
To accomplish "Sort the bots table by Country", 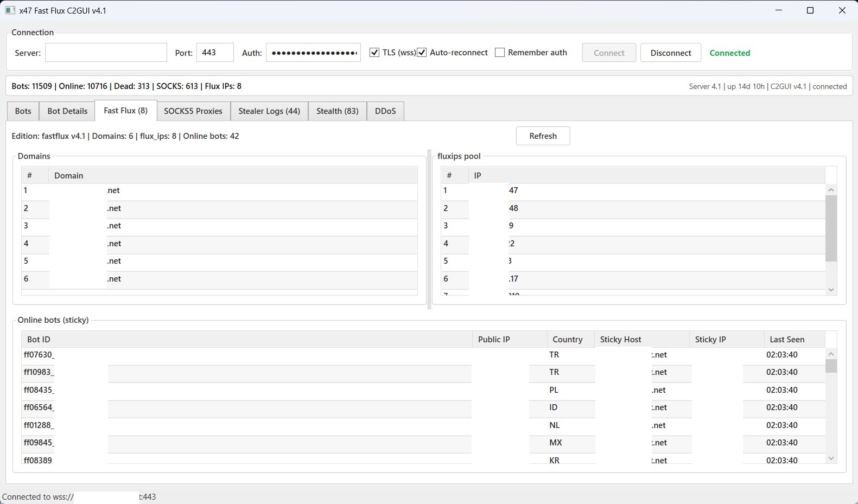I will click(571, 340).
